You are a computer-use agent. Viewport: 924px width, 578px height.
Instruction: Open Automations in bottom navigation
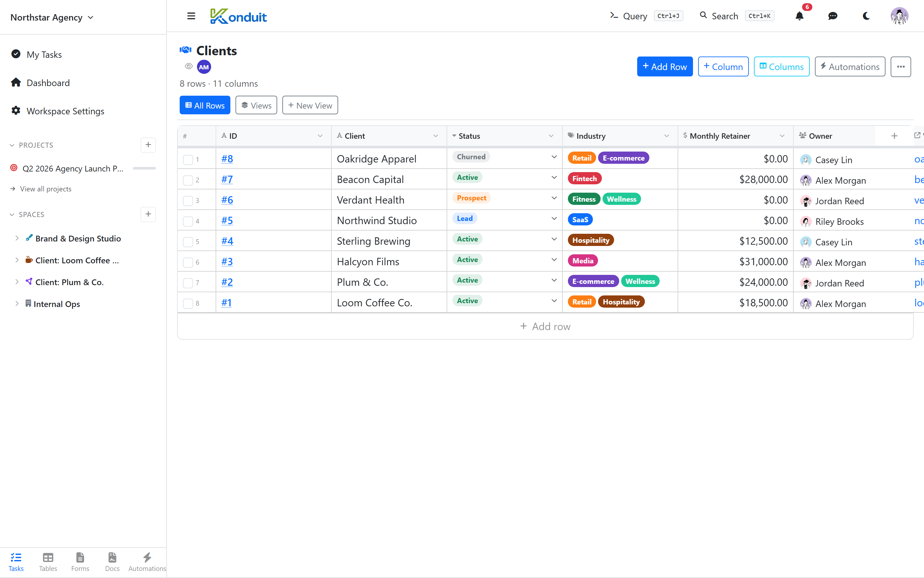(147, 562)
